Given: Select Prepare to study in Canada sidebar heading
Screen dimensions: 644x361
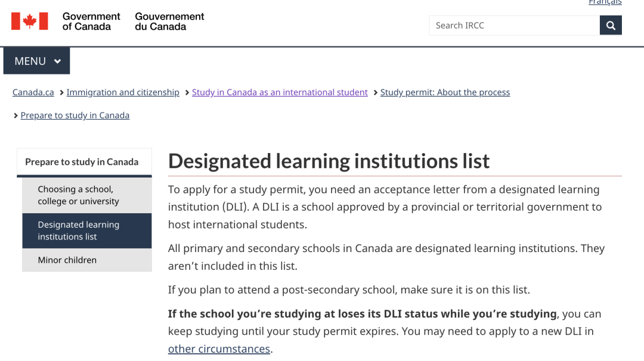Looking at the screenshot, I should pyautogui.click(x=84, y=162).
